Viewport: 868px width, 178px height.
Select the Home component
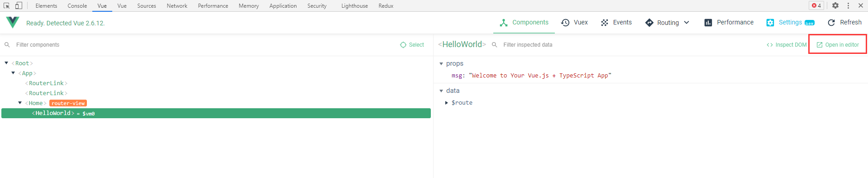[x=36, y=103]
